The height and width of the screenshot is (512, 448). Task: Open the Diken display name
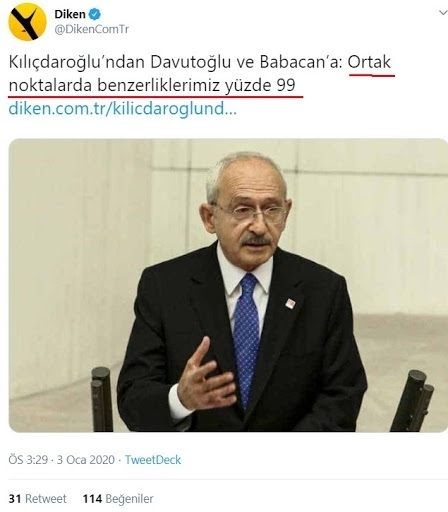point(70,14)
